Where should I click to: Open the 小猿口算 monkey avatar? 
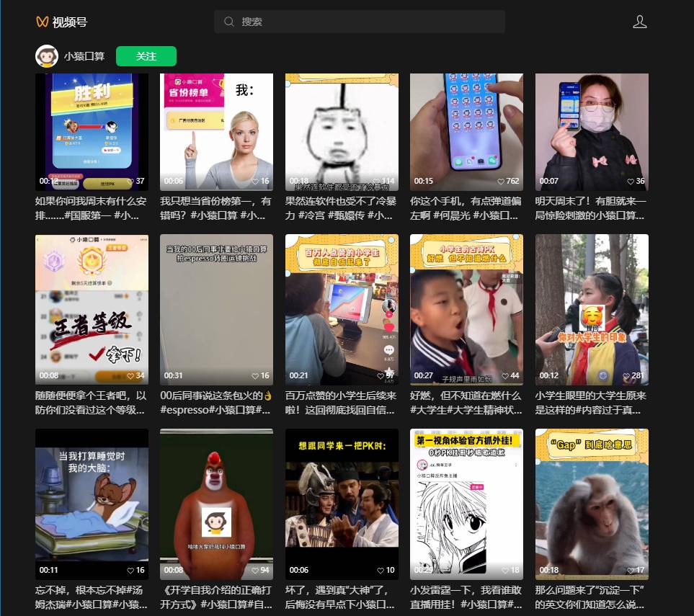47,56
